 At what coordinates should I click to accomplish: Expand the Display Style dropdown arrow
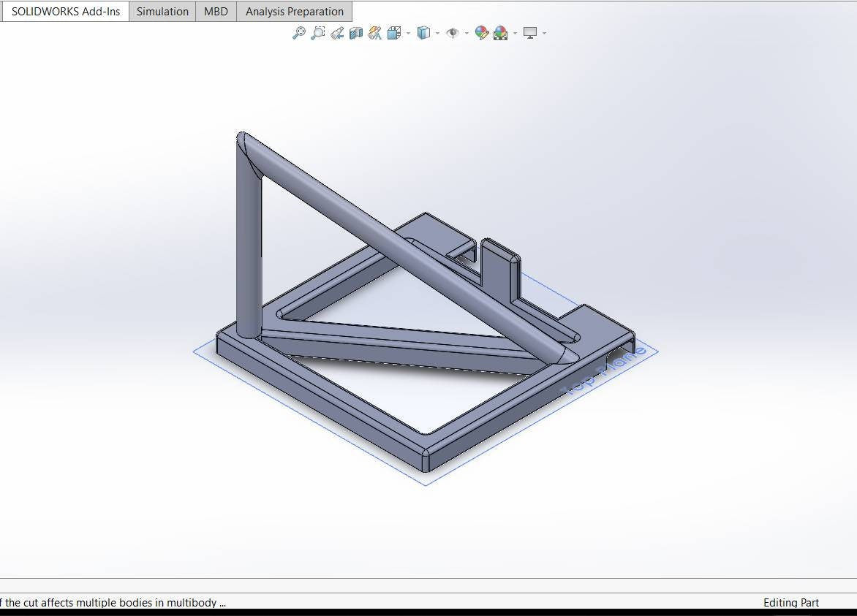click(x=437, y=34)
